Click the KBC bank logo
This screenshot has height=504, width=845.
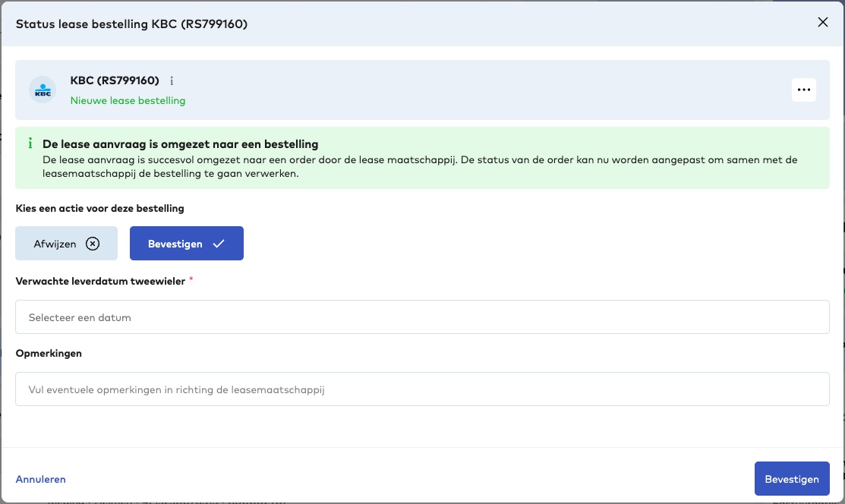(43, 90)
